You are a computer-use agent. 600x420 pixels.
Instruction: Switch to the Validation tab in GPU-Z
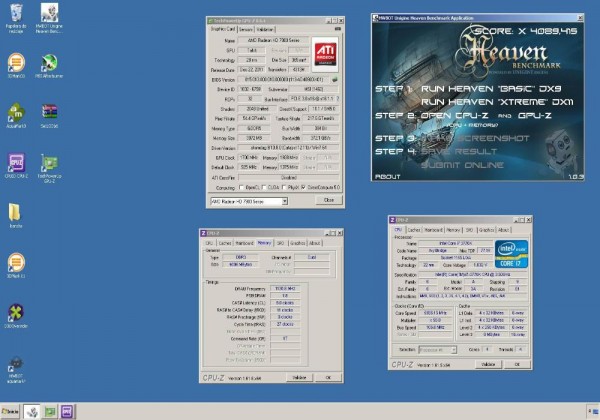[265, 29]
